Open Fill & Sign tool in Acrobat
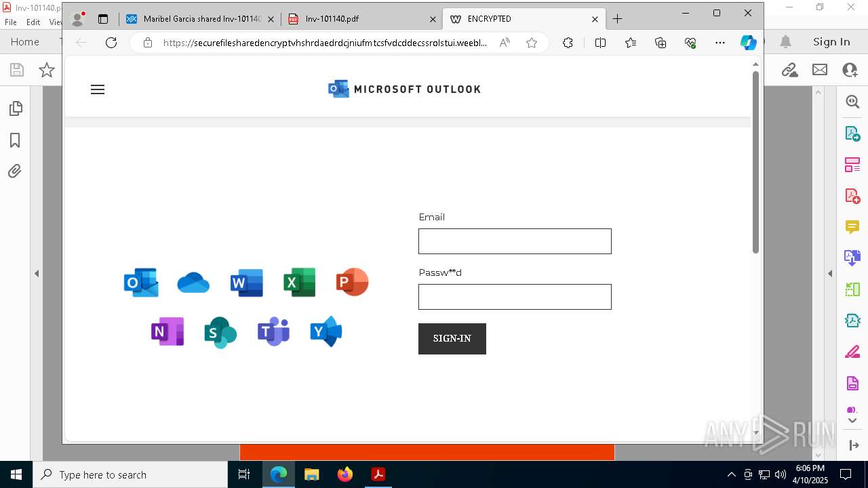868x488 pixels. tap(852, 352)
